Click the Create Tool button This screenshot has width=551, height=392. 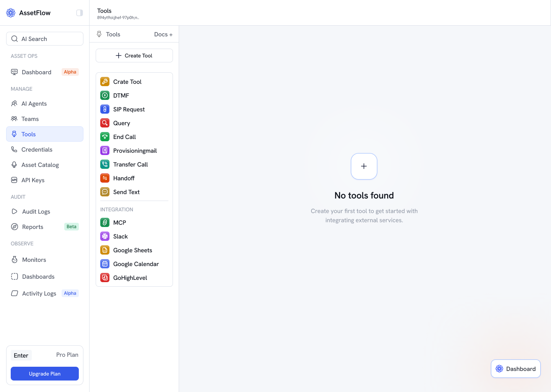pos(134,56)
